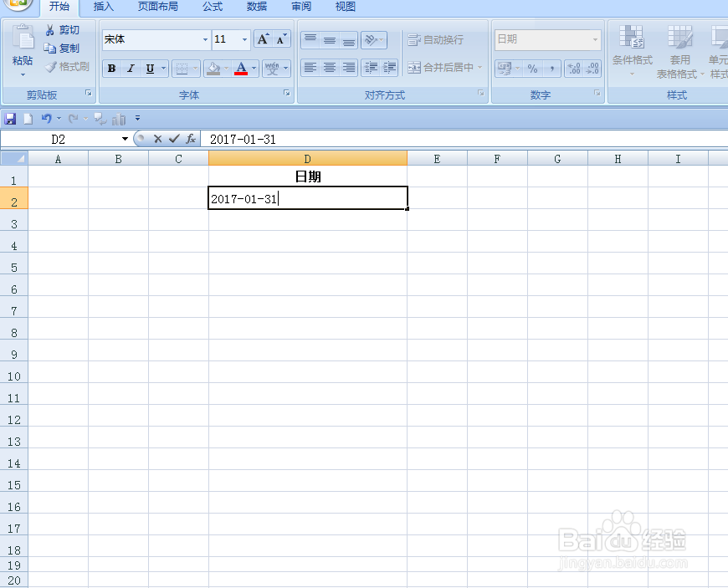
Task: Open the font name dropdown arrow
Action: click(205, 40)
